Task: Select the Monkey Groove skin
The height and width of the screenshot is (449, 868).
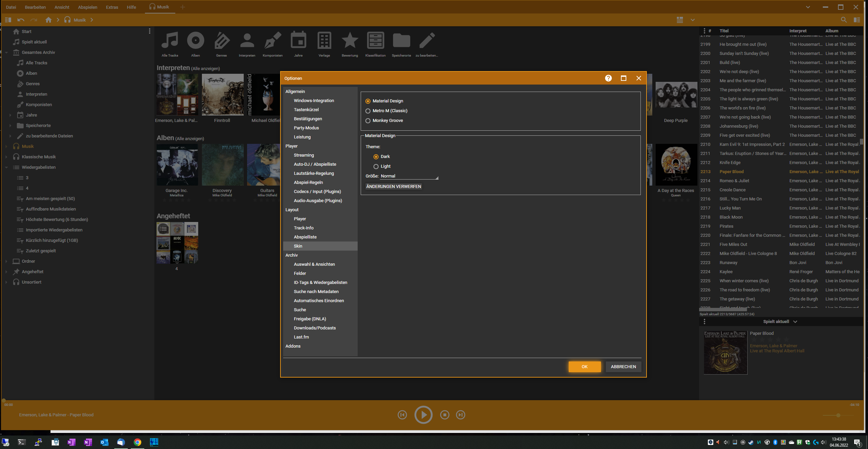Action: click(368, 121)
